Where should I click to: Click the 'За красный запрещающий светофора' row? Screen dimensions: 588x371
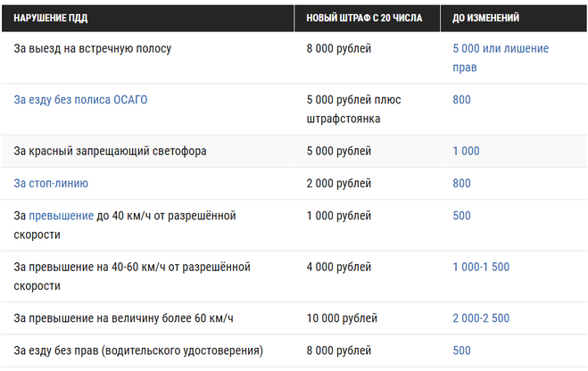coord(294,151)
